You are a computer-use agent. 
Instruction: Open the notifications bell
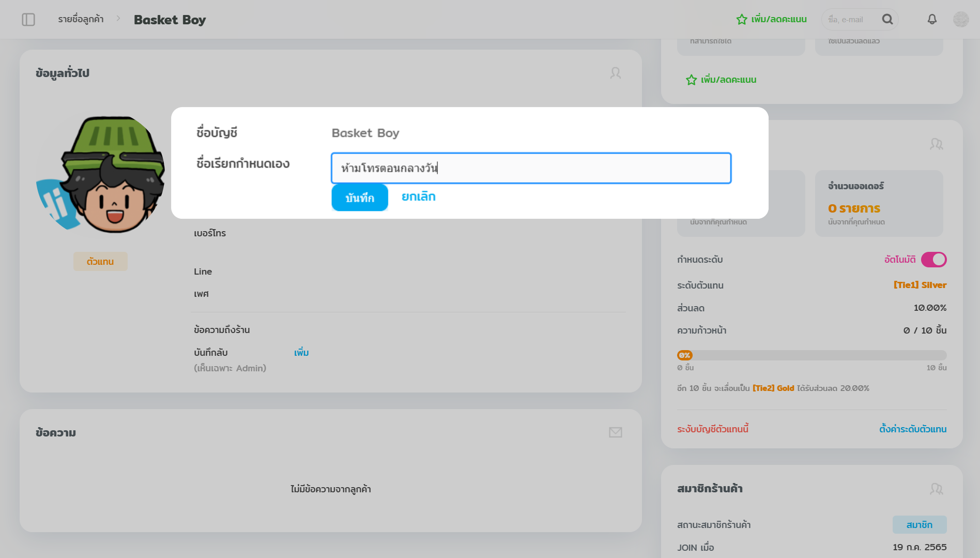click(x=932, y=19)
